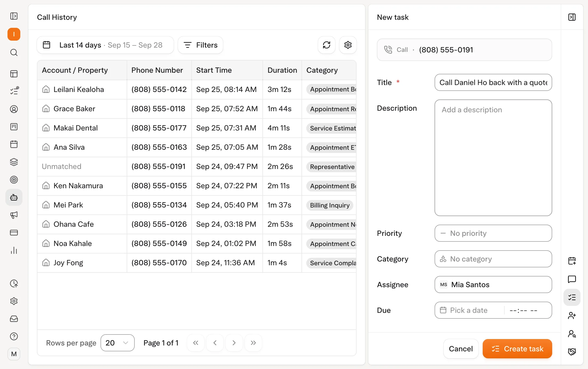588x369 pixels.
Task: Open the tasks checklist icon in left sidebar
Action: pos(14,91)
